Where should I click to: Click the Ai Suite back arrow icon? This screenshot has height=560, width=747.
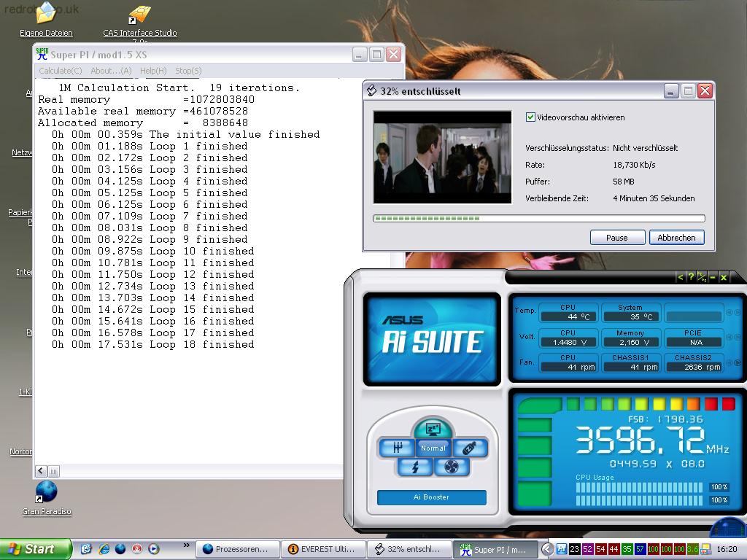point(681,277)
